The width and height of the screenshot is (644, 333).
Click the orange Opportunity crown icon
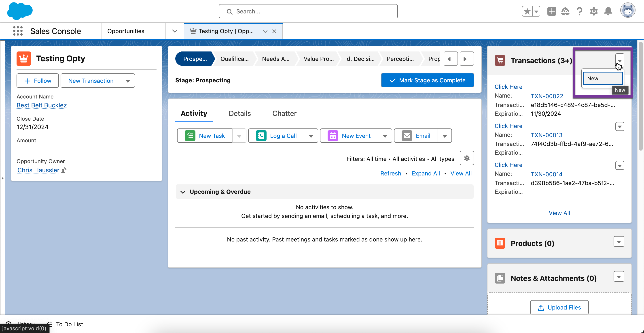(x=24, y=59)
